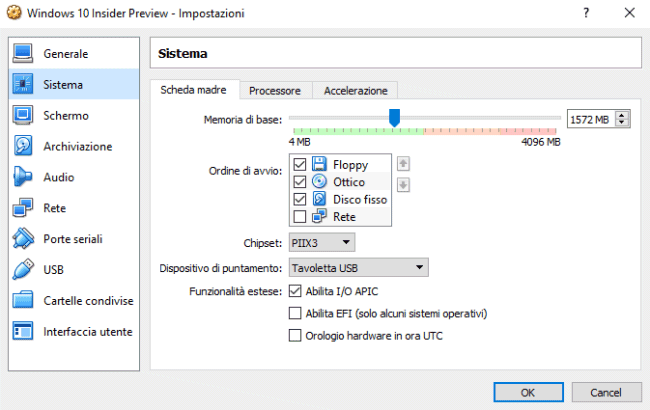Screen dimensions: 650x410
Task: Select Interfaccia utente icon
Action: (x=23, y=331)
